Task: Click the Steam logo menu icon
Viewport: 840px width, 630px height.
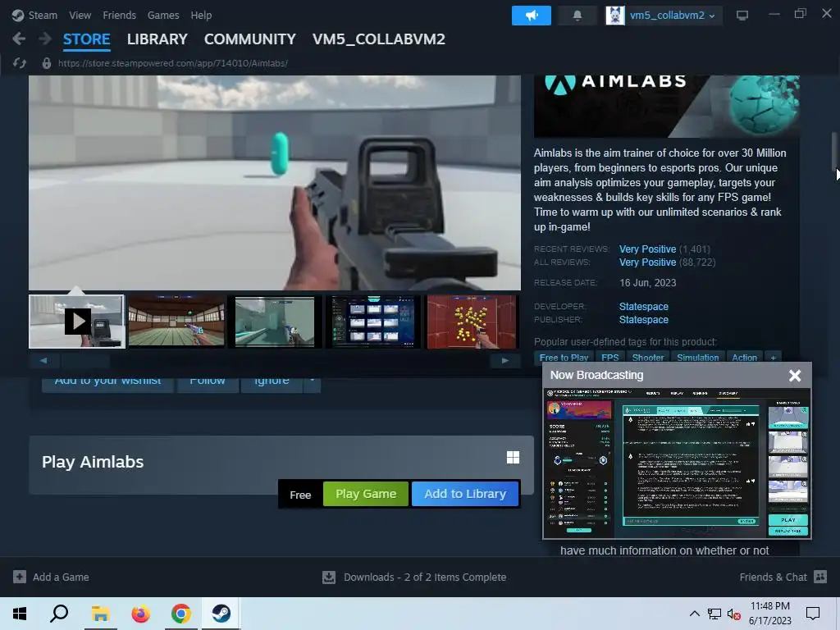Action: [18, 15]
